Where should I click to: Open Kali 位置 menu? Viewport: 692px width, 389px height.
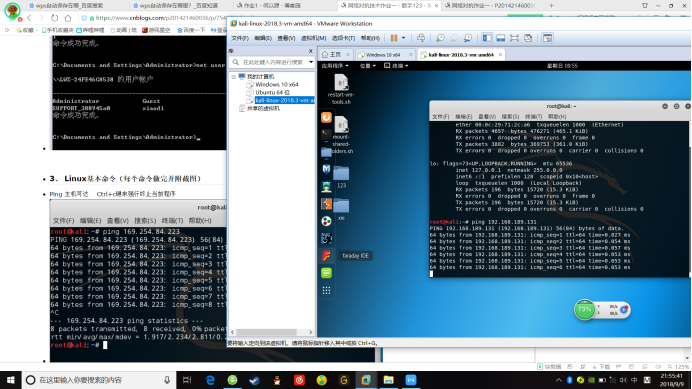[x=367, y=66]
